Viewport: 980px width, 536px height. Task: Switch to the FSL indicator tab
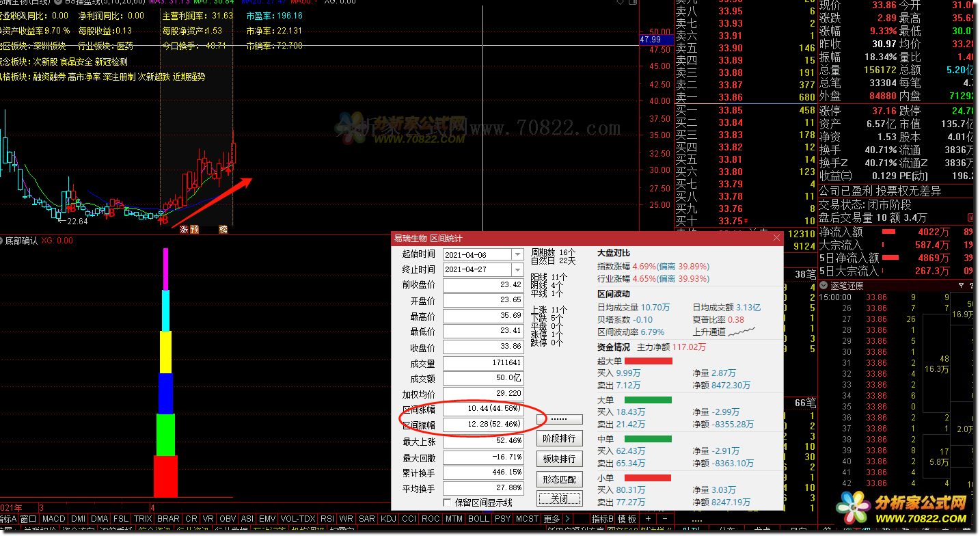pos(121,519)
